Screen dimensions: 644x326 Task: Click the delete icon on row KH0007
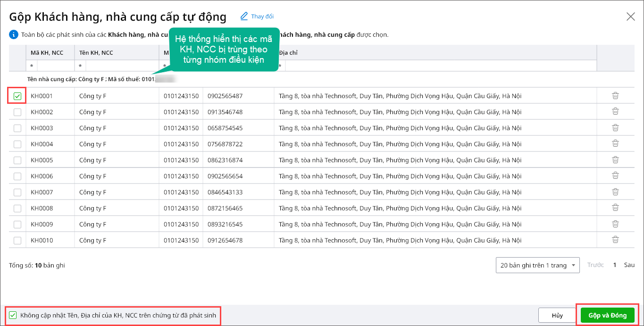(x=615, y=192)
